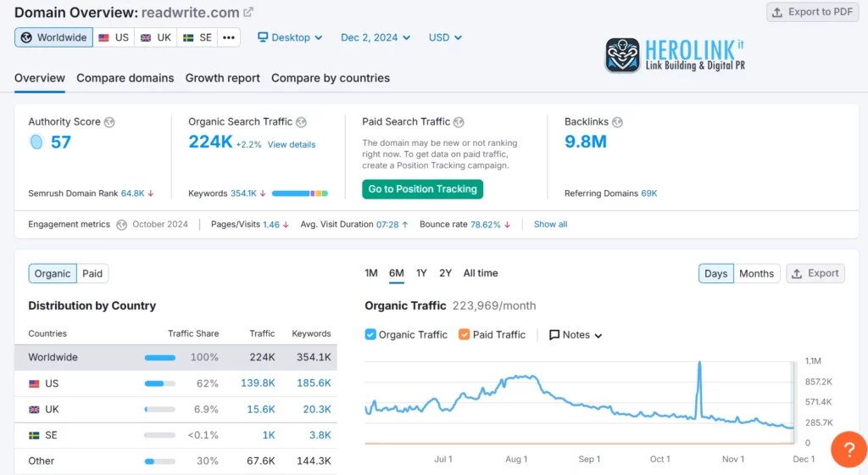Click the US traffic share bar
The width and height of the screenshot is (868, 475).
[159, 383]
